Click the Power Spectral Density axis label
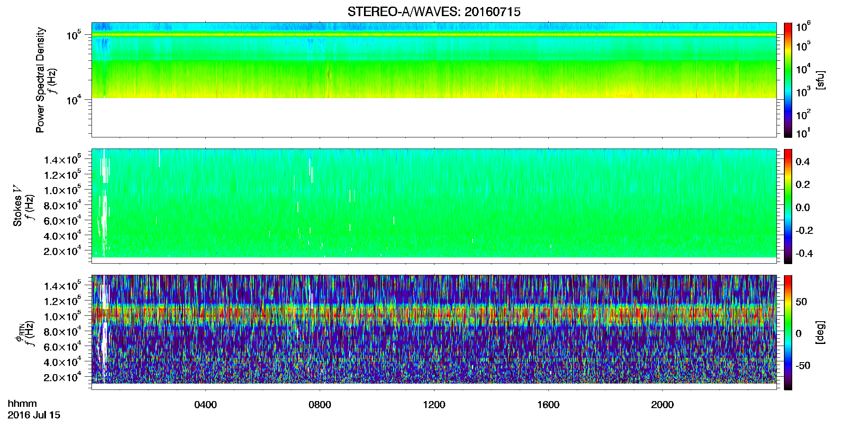The width and height of the screenshot is (868, 447). (40, 80)
